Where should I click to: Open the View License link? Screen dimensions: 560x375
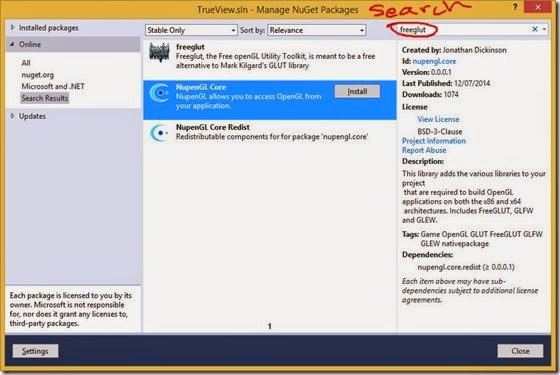tap(438, 119)
